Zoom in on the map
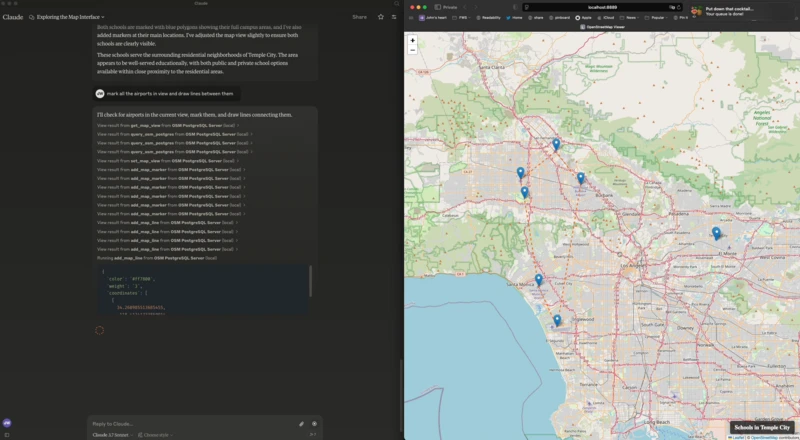The height and width of the screenshot is (440, 800). click(x=413, y=41)
